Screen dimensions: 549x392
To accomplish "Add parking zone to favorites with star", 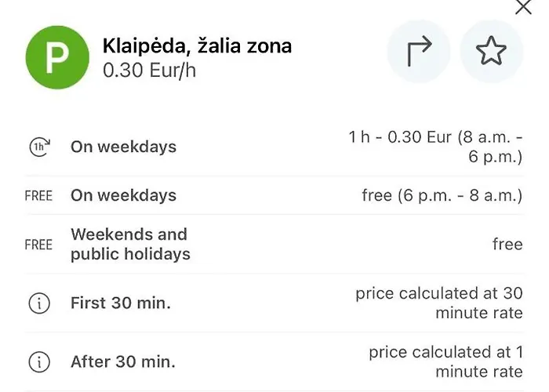I will (491, 52).
